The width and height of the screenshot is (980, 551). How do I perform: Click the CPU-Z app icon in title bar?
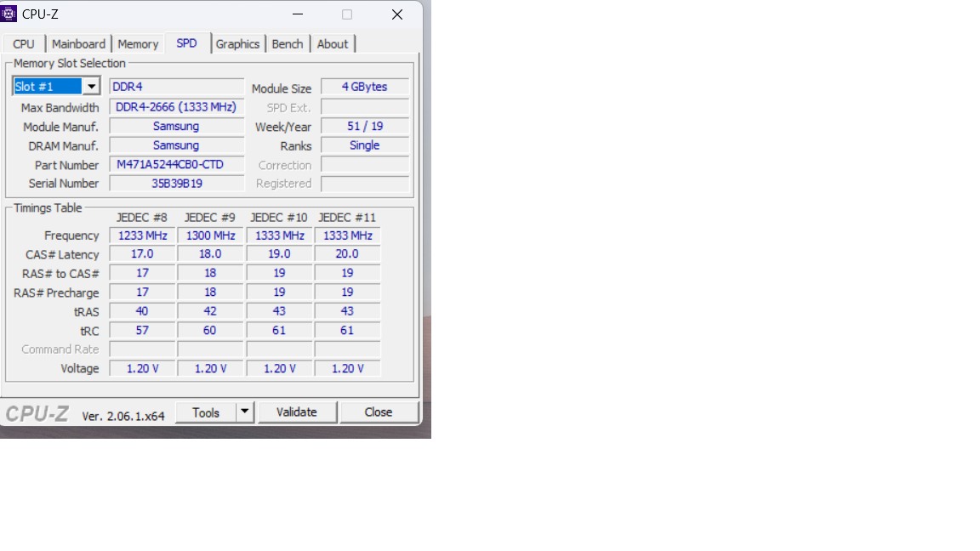click(x=9, y=14)
